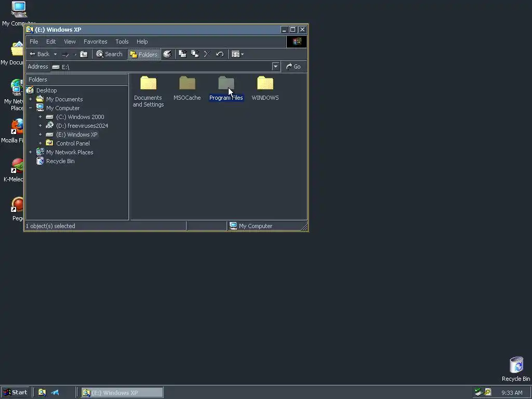
Task: Expand the Control Panel tree node
Action: 40,143
